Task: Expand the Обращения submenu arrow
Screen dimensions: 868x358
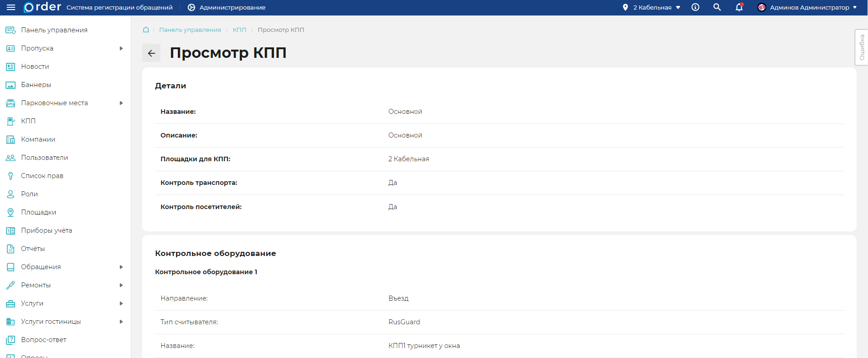Action: (x=121, y=267)
